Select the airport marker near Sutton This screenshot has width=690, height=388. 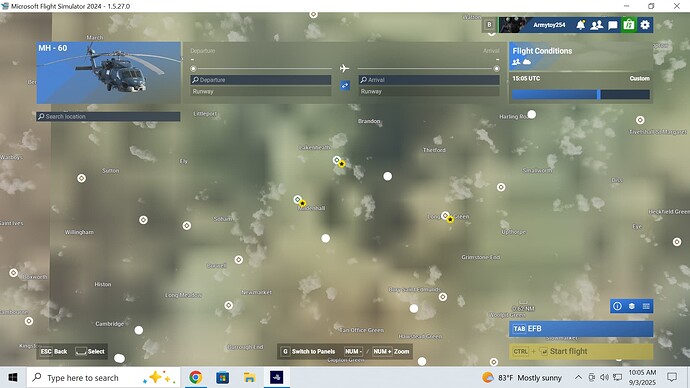81,178
